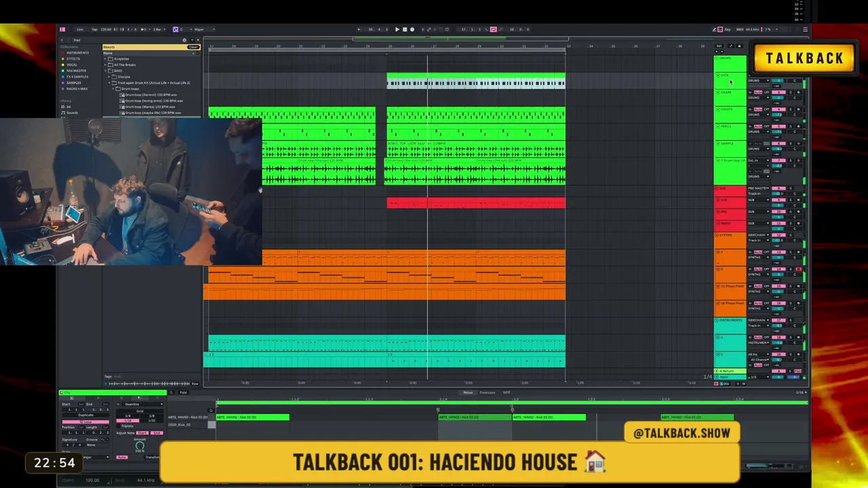Click the Drum loop (Dermot) file icon
Viewport: 868px width, 488px height.
click(x=123, y=95)
